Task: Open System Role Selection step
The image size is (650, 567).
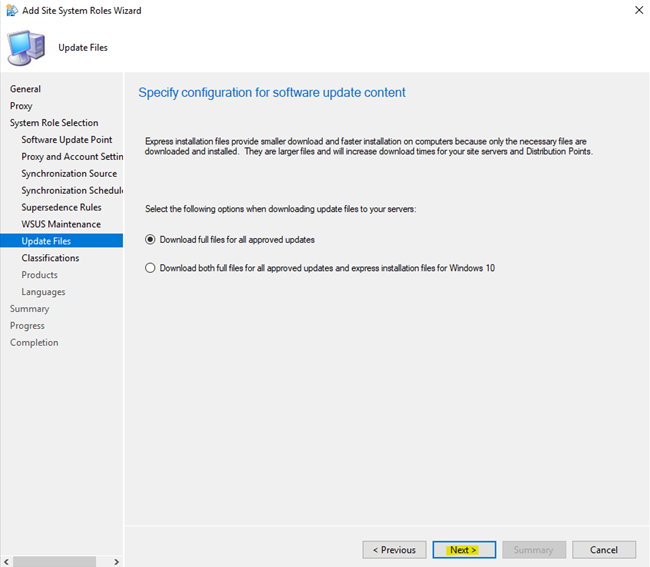Action: [x=54, y=123]
